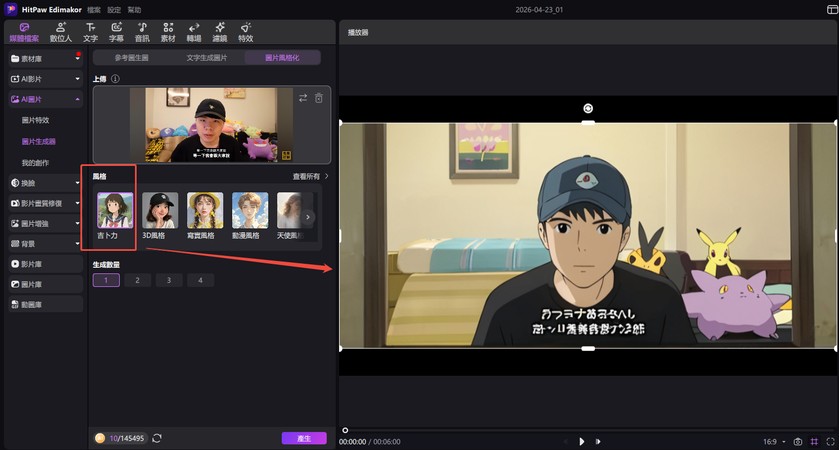
Task: Open 我的創作 in the sidebar
Action: click(x=35, y=163)
